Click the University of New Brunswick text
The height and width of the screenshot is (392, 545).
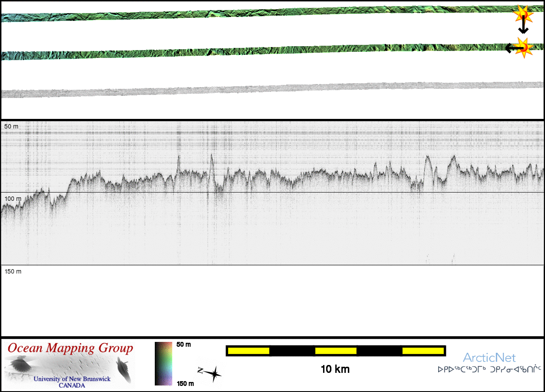(x=72, y=379)
